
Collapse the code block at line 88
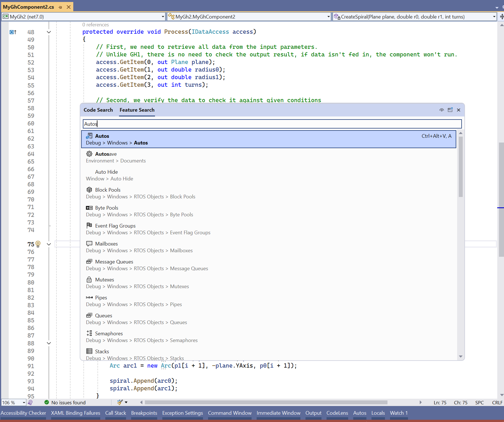pyautogui.click(x=49, y=343)
